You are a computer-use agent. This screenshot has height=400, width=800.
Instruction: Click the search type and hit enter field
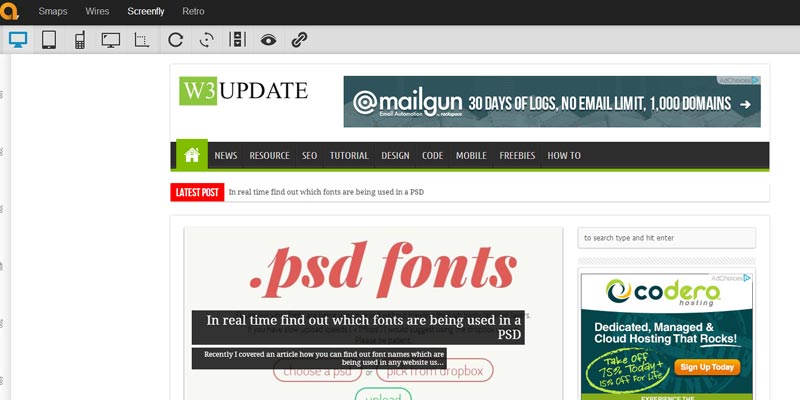pos(666,238)
